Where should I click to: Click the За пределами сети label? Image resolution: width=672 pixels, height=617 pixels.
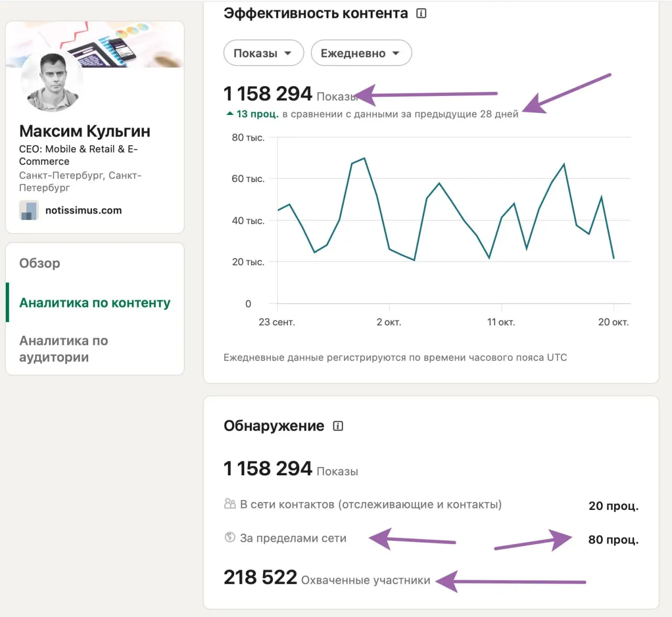[x=293, y=538]
